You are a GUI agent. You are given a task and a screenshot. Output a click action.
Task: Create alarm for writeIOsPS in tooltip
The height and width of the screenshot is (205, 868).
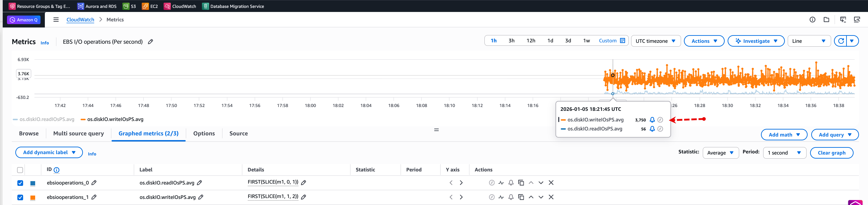(x=652, y=120)
